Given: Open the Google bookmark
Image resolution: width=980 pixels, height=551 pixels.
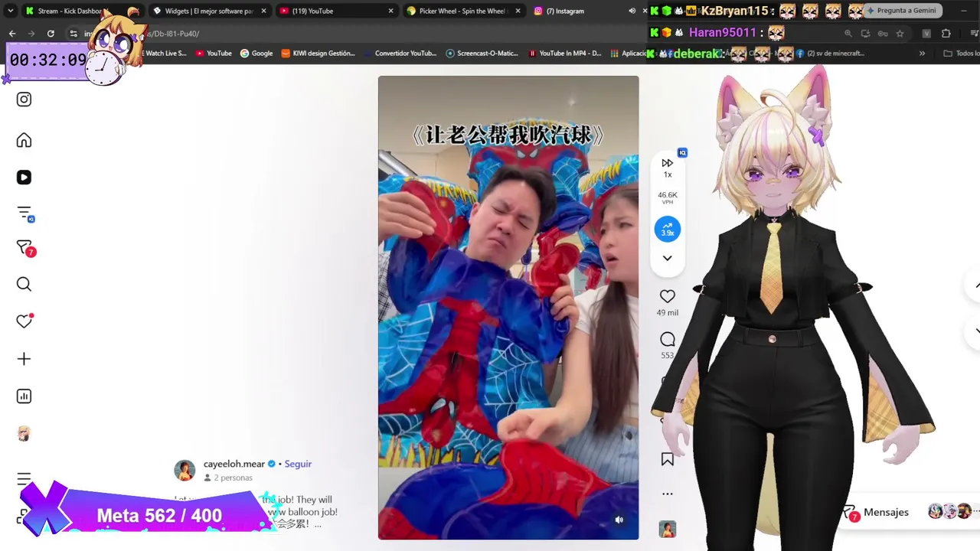Looking at the screenshot, I should [256, 54].
